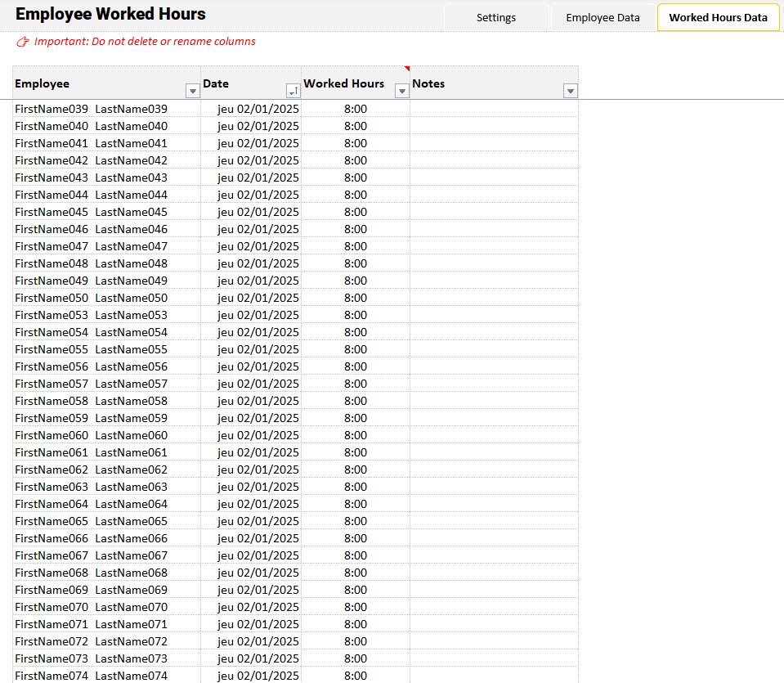Click the Date header label
Image resolution: width=784 pixels, height=683 pixels.
[x=216, y=83]
